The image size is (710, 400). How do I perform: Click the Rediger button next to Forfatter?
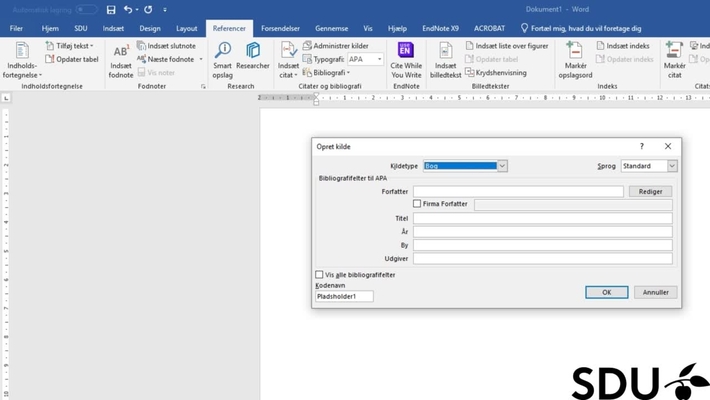650,192
